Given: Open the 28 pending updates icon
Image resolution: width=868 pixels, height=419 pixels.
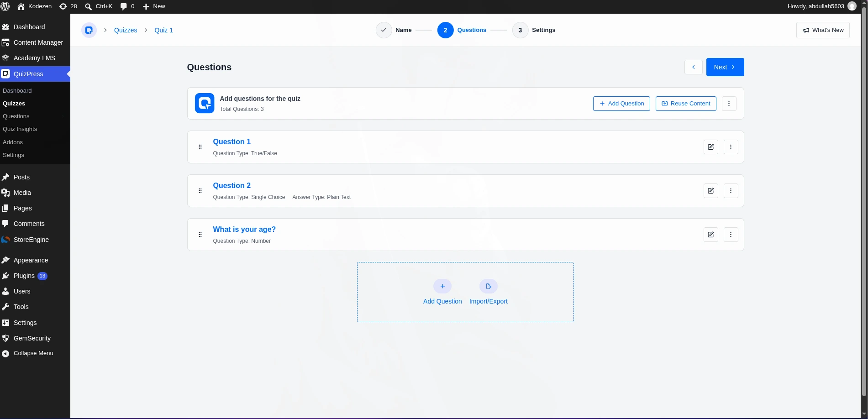Looking at the screenshot, I should point(68,6).
